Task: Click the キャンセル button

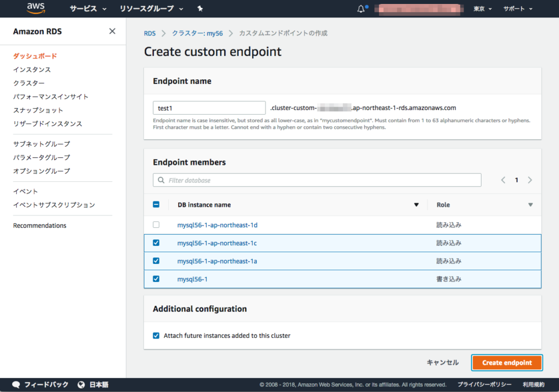Action: pos(443,363)
